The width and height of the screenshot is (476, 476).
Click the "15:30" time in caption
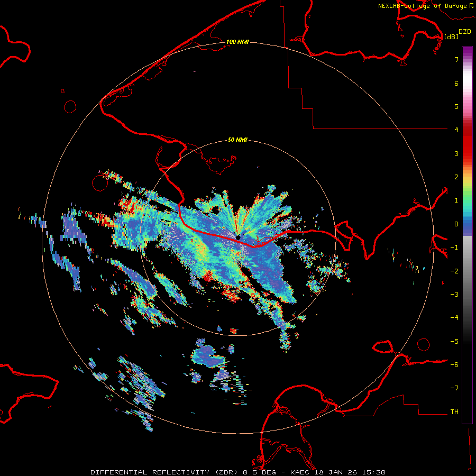tap(373, 472)
